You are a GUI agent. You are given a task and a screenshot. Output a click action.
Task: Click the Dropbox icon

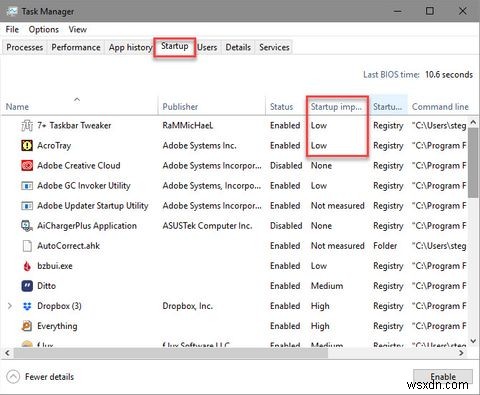[x=27, y=306]
